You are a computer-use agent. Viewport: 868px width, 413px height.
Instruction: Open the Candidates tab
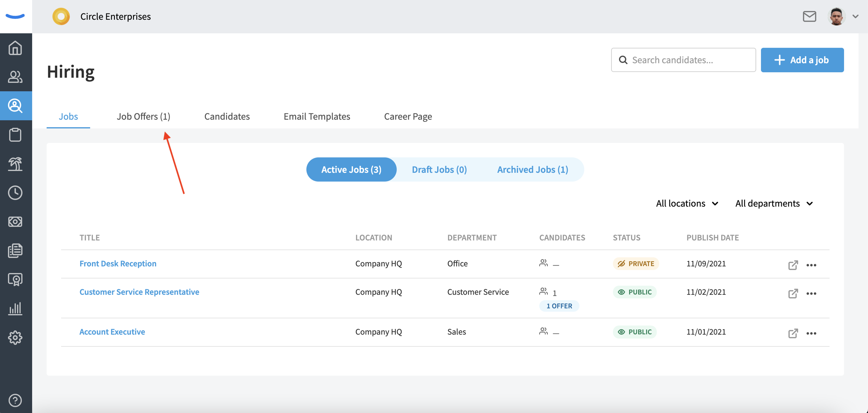[x=227, y=116]
